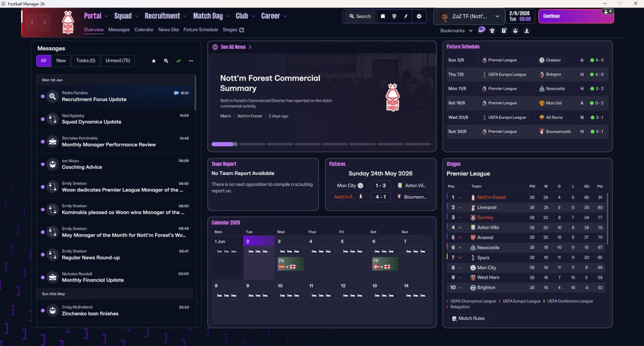Select the second news carousel indicator bar
Image resolution: width=644 pixels, height=346 pixels.
click(252, 144)
